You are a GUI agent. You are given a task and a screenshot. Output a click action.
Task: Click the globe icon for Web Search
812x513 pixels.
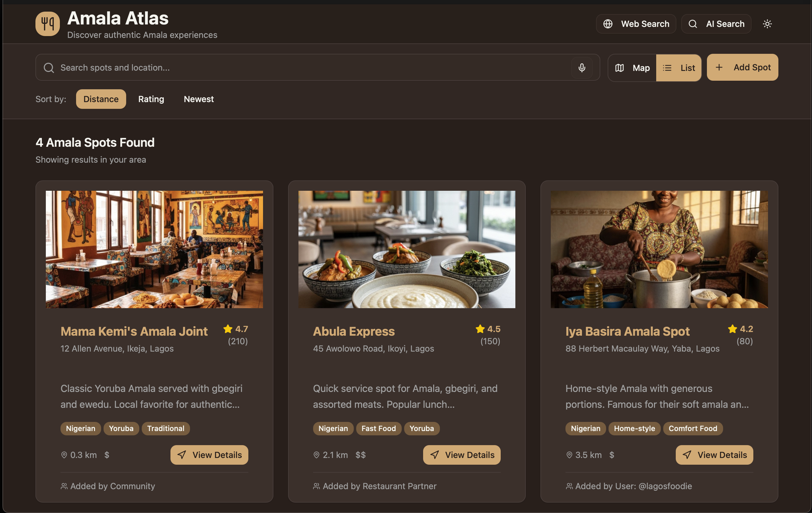pyautogui.click(x=608, y=24)
